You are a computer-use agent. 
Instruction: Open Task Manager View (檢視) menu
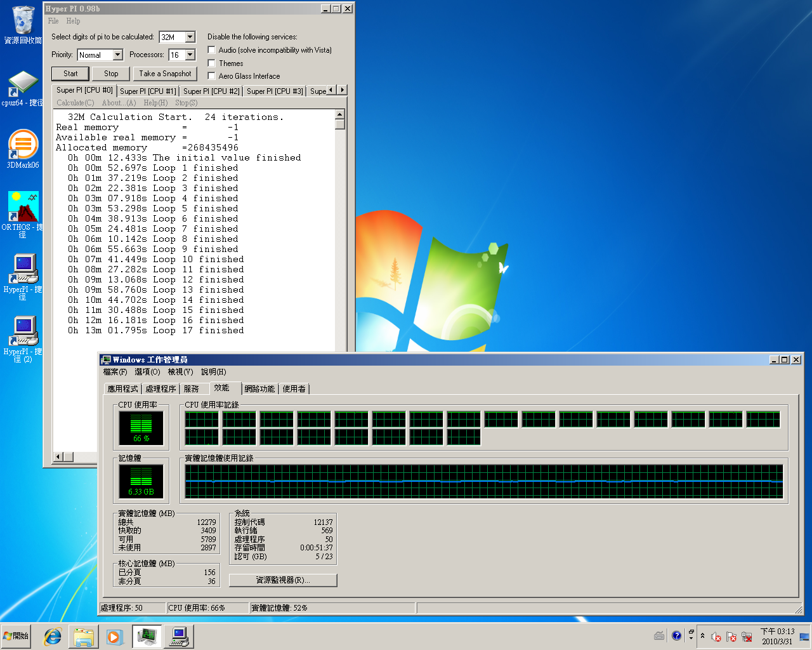[180, 372]
